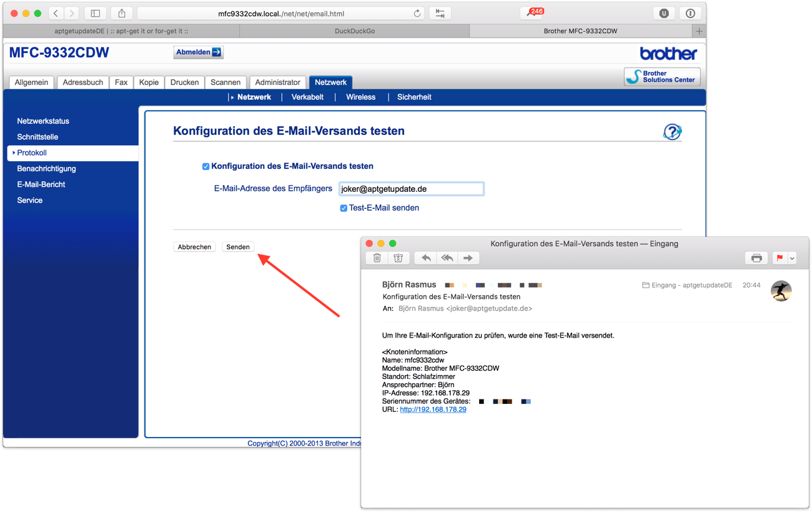Click the recipient e-mail address field

411,189
